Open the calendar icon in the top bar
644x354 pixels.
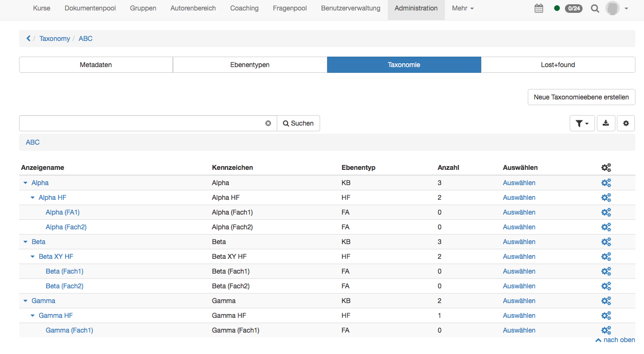pos(539,8)
